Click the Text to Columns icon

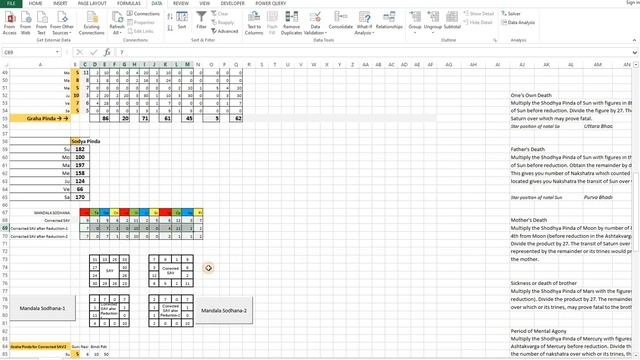[x=254, y=23]
